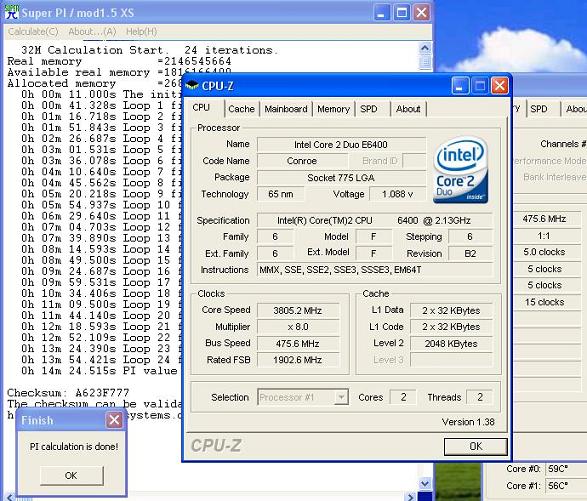The image size is (587, 501).
Task: Click the Code Name value 'Conroe'
Action: pyautogui.click(x=302, y=161)
